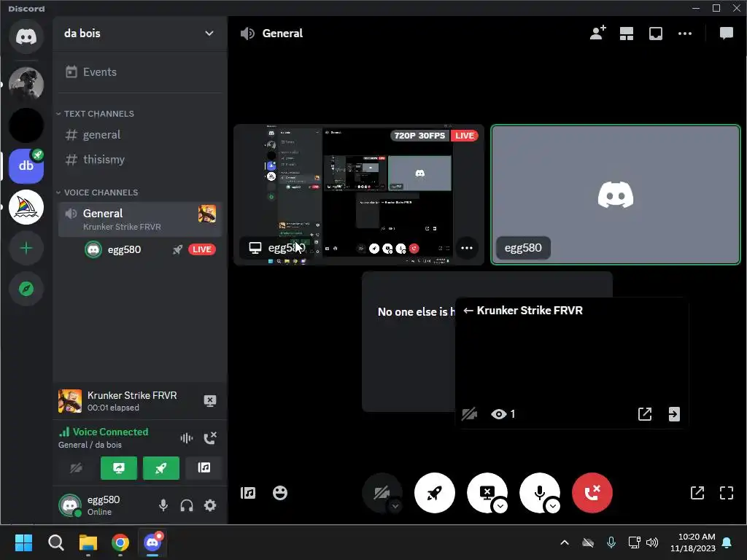
Task: Switch grid layout view icon
Action: (x=627, y=34)
